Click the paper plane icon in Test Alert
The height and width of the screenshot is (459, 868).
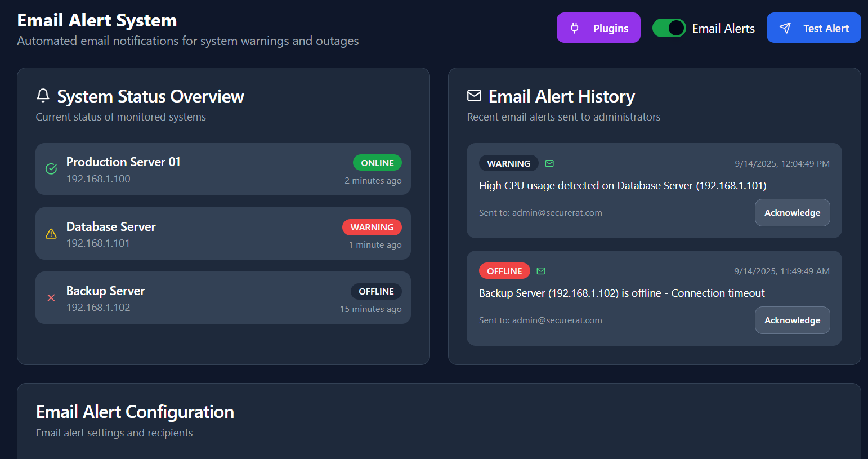[x=785, y=28]
